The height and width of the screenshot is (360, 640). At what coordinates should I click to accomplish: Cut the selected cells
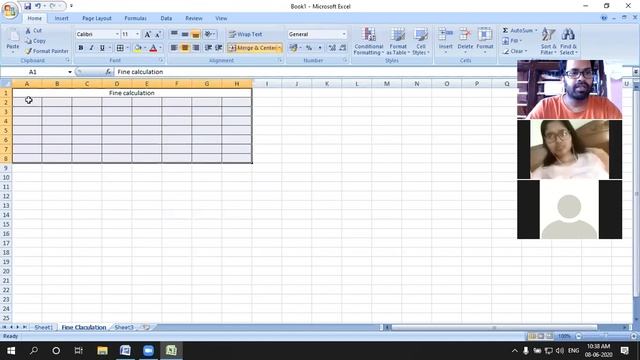point(34,31)
